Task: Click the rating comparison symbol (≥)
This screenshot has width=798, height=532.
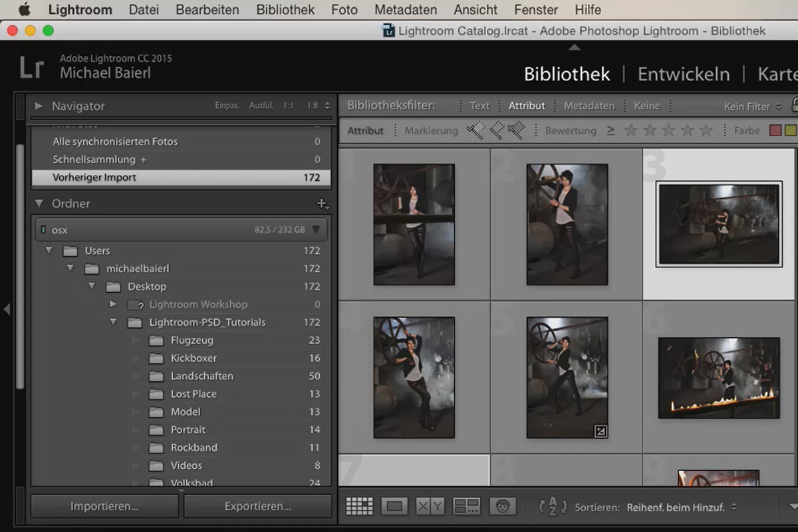Action: click(610, 131)
